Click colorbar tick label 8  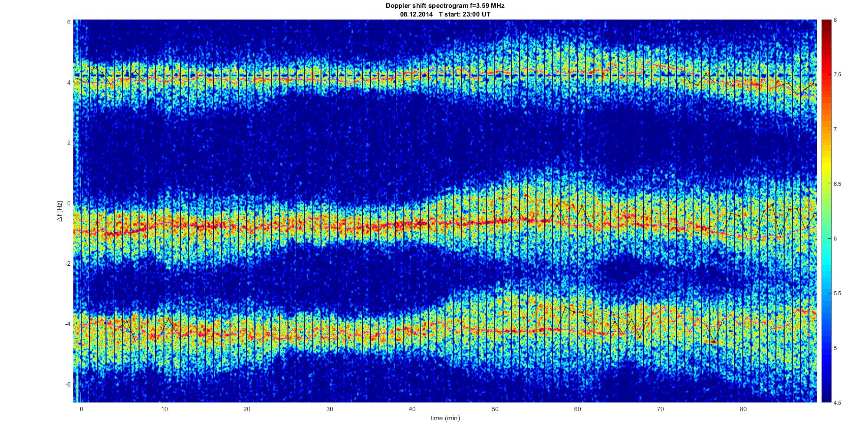pos(835,20)
